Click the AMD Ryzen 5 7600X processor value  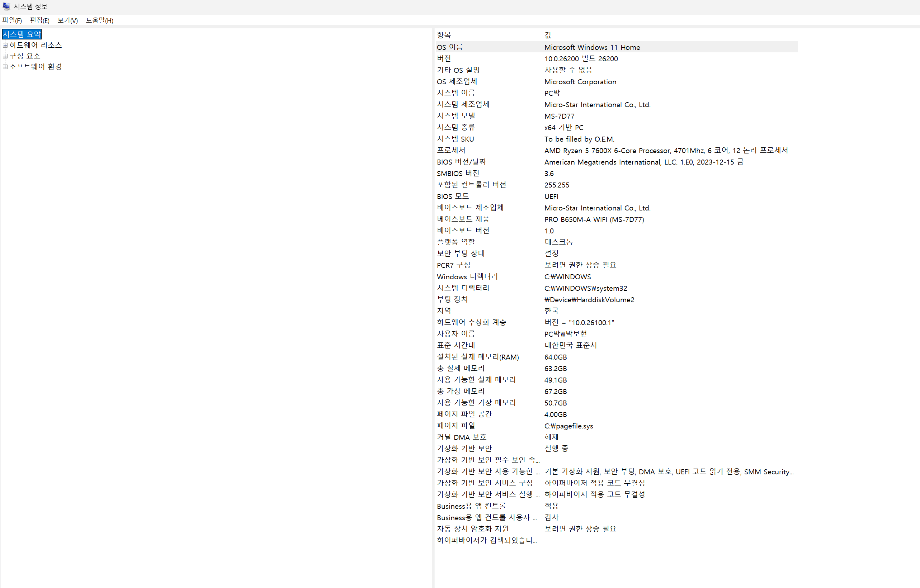(x=666, y=150)
